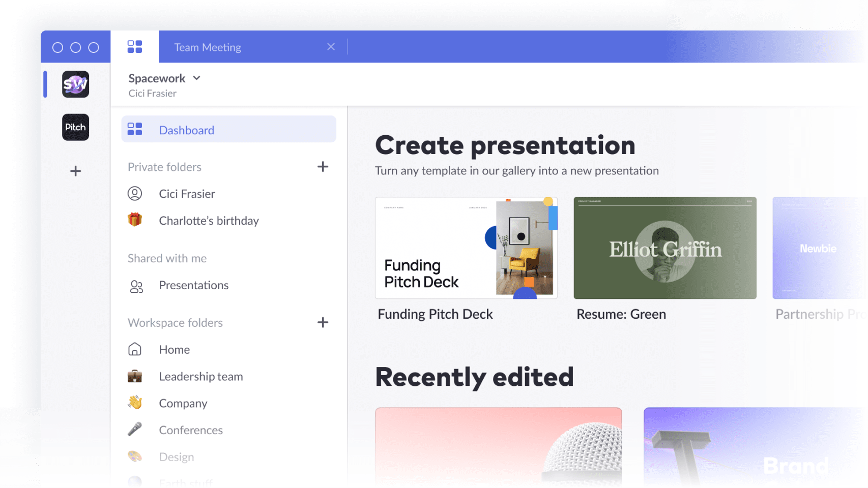Screen dimensions: 868x488
Task: Click the Dashboard grid icon in sidebar
Action: [135, 129]
